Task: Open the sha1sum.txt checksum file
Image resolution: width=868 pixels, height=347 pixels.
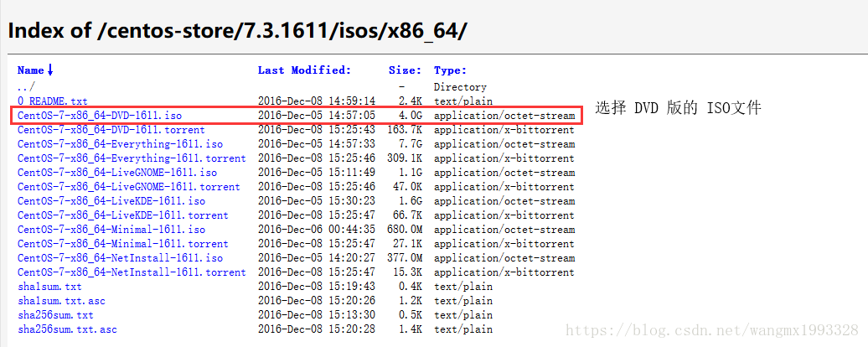Action: tap(49, 287)
